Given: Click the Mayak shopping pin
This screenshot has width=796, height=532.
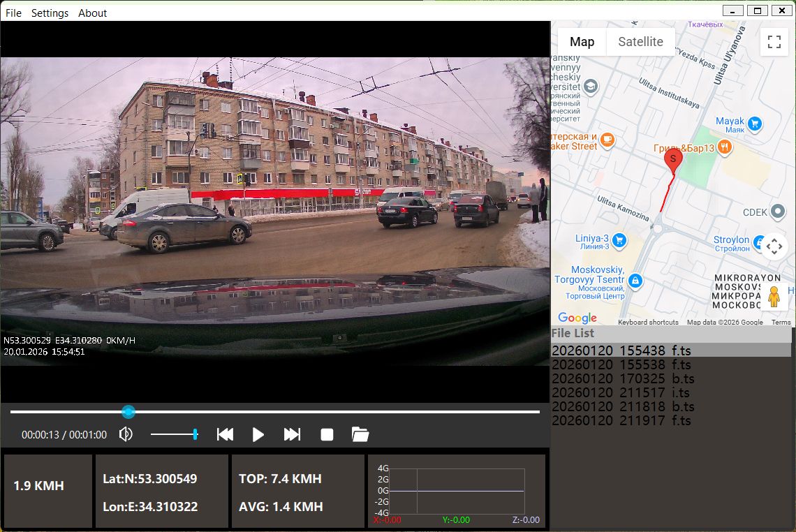Looking at the screenshot, I should click(x=755, y=123).
